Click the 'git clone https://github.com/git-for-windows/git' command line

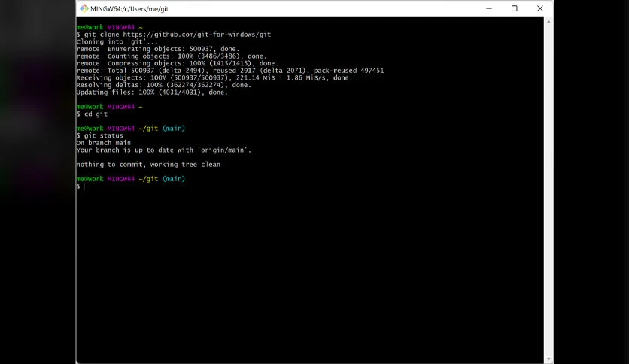[x=174, y=35]
